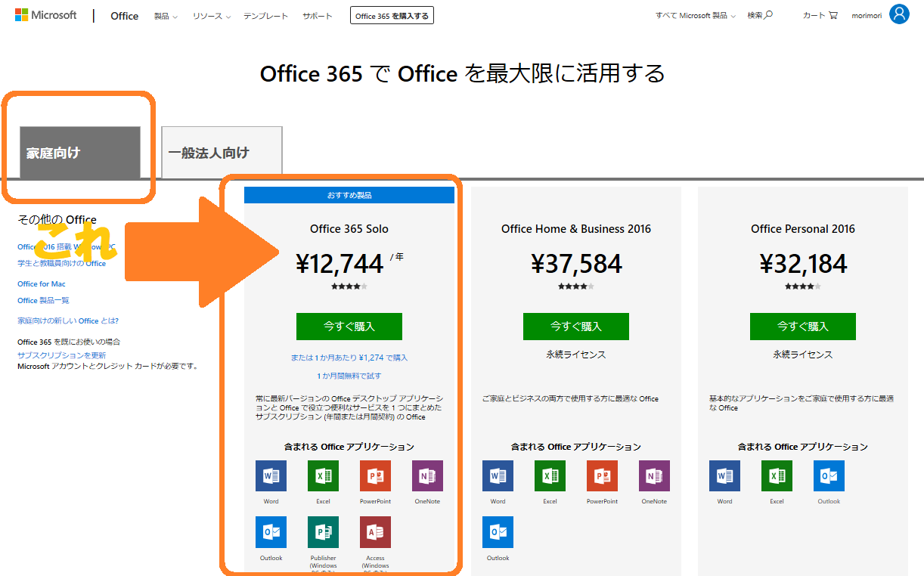Click star rating under Office Personal 2016
924x576 pixels.
[x=803, y=286]
